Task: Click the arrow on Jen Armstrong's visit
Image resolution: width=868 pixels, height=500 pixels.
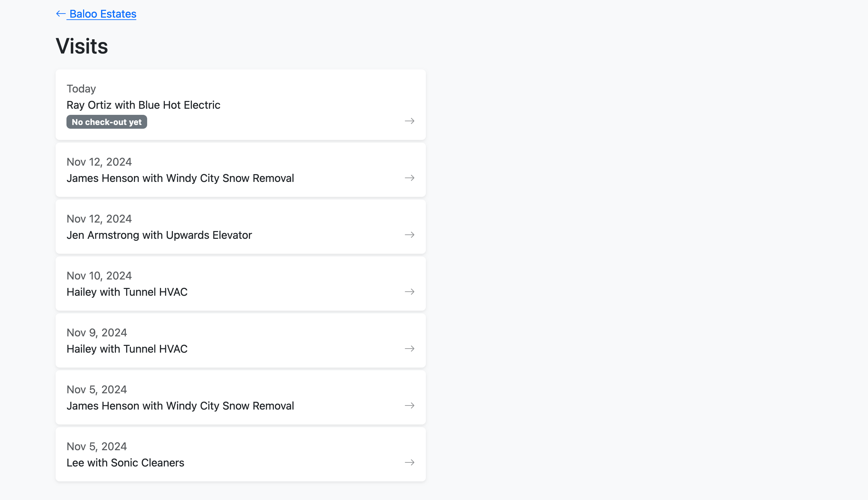Action: (409, 235)
